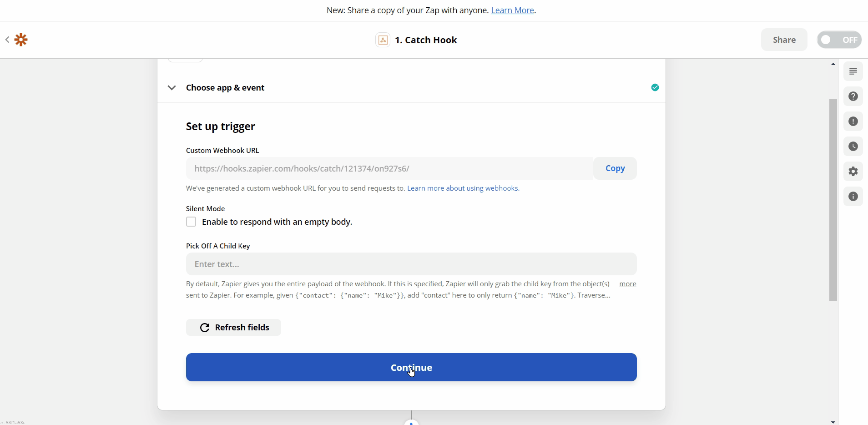The image size is (868, 425).
Task: Open Learn more about using webhooks link
Action: 463,188
